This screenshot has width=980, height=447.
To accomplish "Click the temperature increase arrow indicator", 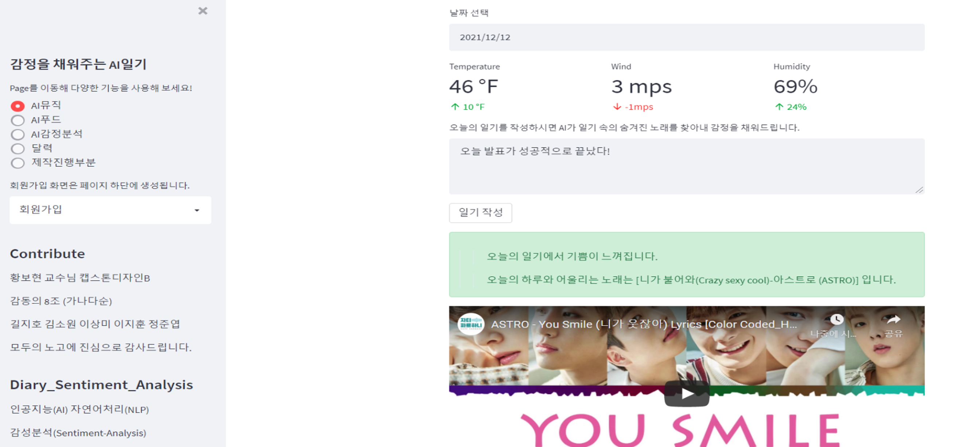I will pyautogui.click(x=454, y=107).
